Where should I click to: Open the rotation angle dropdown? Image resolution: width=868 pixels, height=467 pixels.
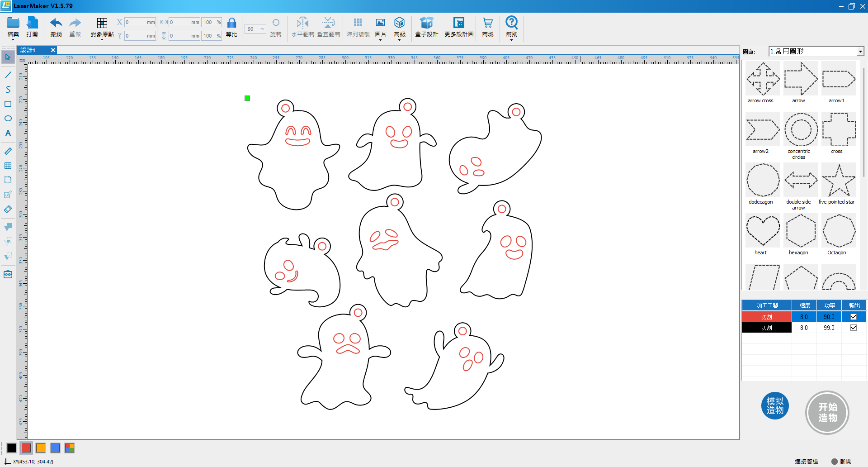tap(262, 29)
